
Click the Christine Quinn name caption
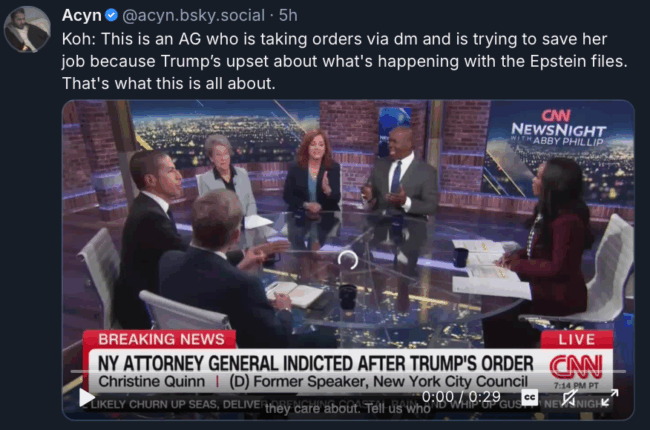point(151,381)
